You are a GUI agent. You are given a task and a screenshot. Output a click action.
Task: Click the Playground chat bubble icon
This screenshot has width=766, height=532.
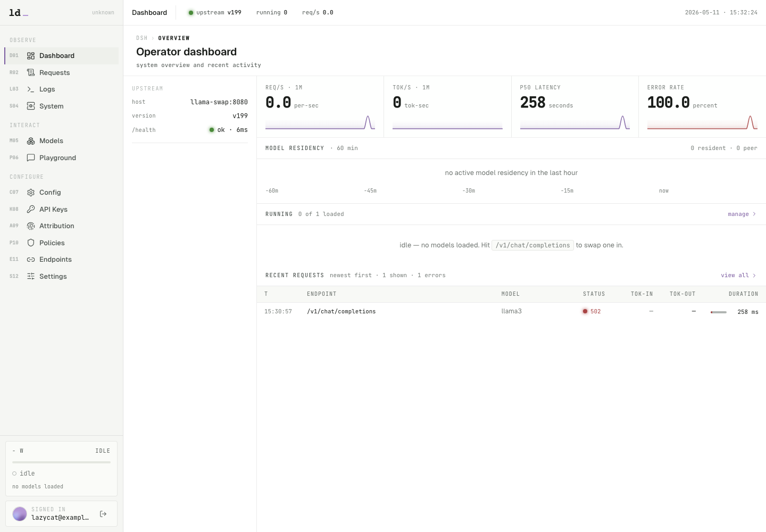tap(31, 157)
